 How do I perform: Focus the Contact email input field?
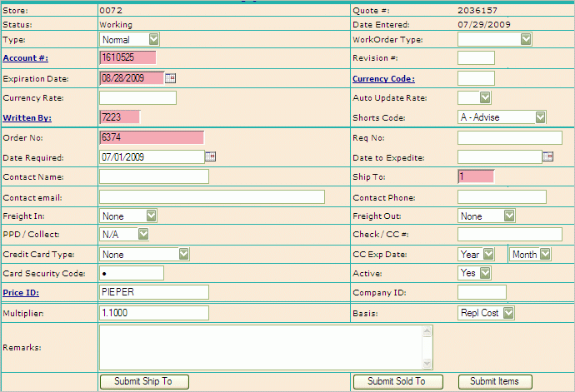pyautogui.click(x=212, y=196)
